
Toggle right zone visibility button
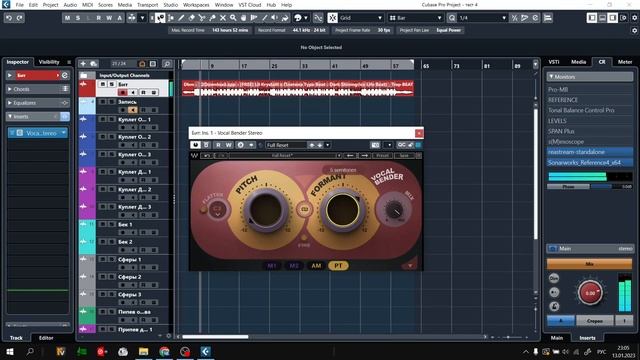point(613,18)
